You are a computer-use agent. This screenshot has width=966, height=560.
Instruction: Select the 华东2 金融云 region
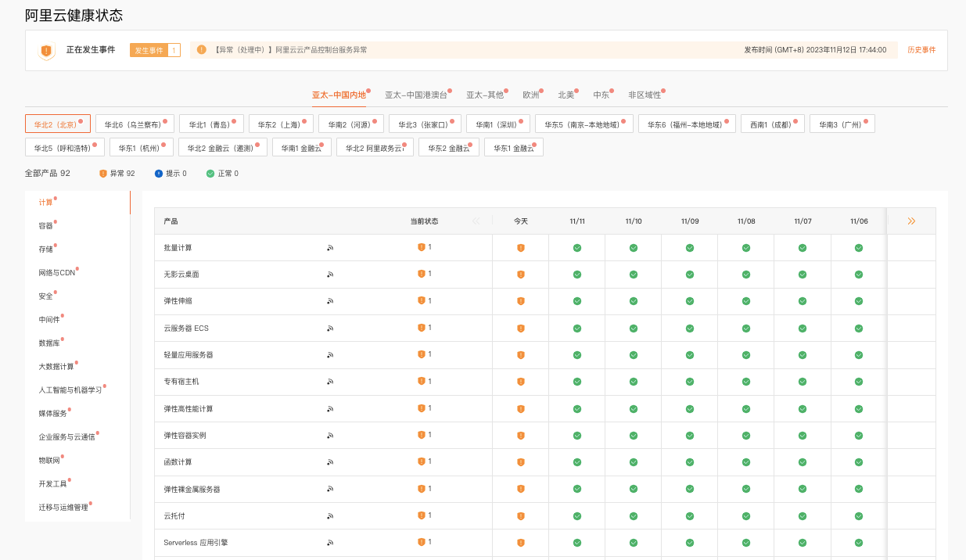click(449, 148)
